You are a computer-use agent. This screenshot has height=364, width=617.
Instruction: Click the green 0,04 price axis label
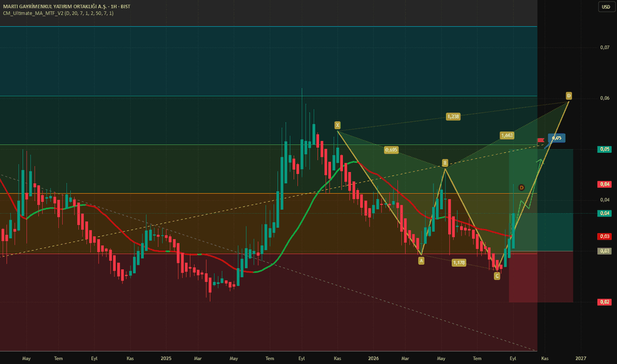click(x=604, y=213)
